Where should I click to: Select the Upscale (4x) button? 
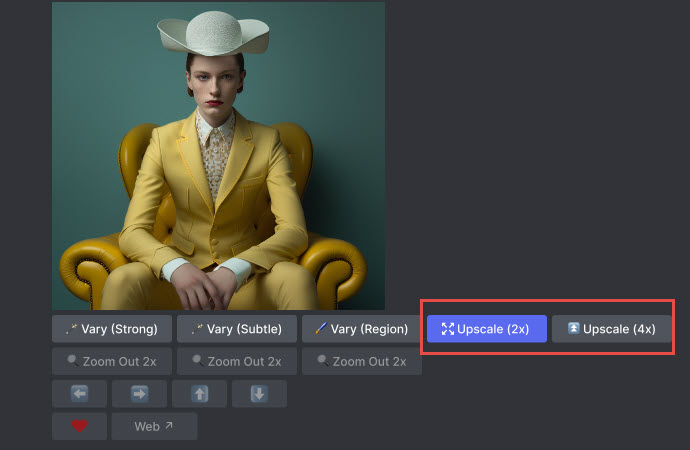click(612, 329)
